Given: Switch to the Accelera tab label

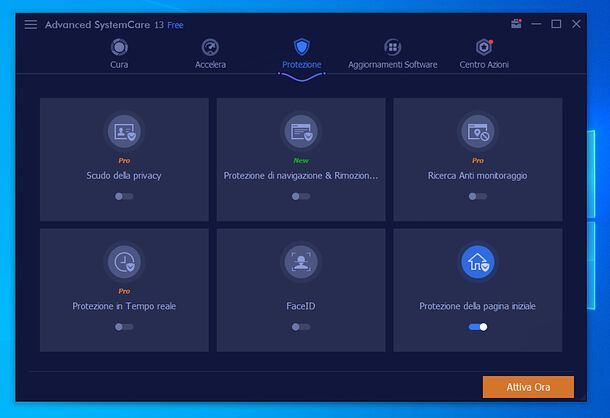Looking at the screenshot, I should tap(210, 65).
